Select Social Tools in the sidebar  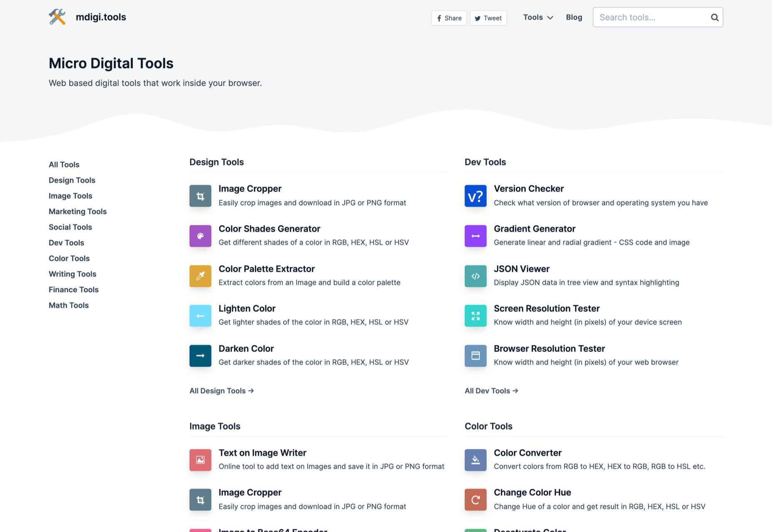(x=70, y=227)
